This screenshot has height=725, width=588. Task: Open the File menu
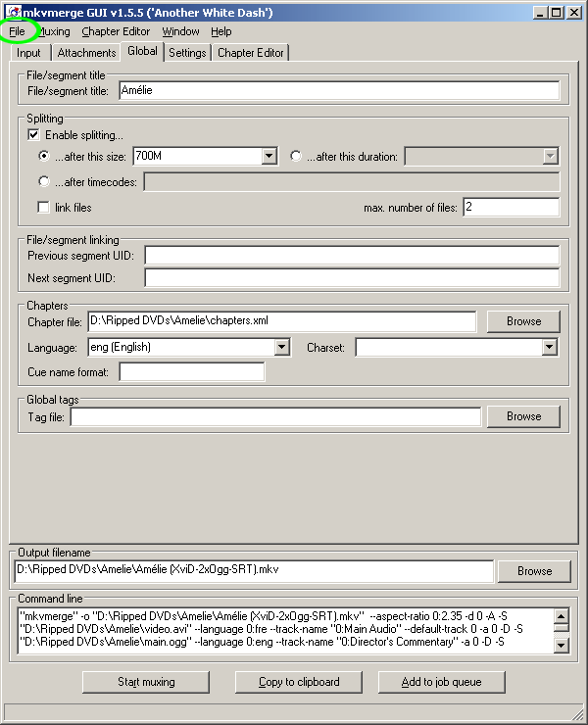(x=17, y=31)
